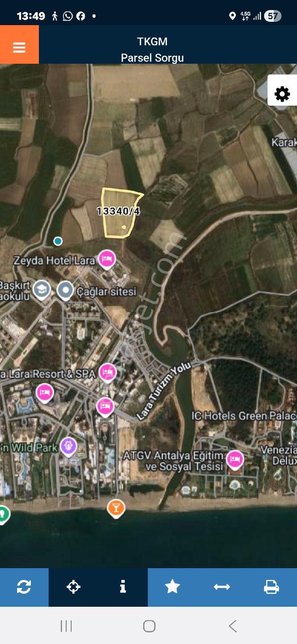Tap the Lara Resort & SPA hotel pin
297x644 pixels.
click(107, 372)
